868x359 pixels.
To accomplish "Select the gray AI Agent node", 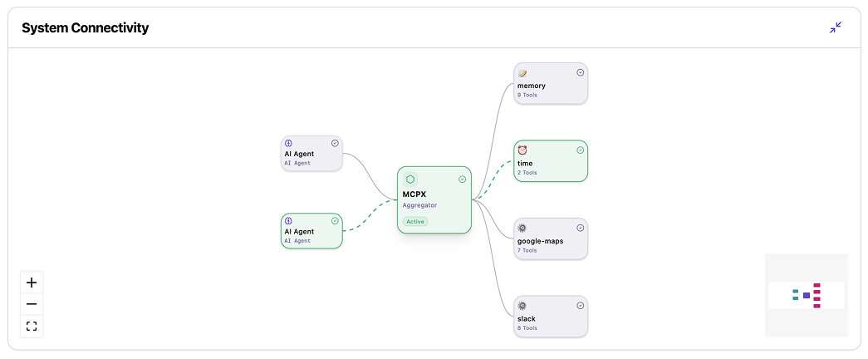I will pos(311,154).
